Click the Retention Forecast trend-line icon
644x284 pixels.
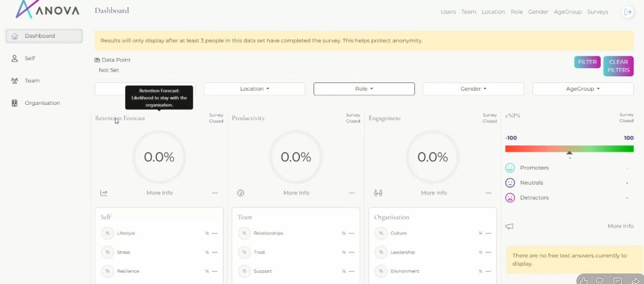(x=104, y=193)
